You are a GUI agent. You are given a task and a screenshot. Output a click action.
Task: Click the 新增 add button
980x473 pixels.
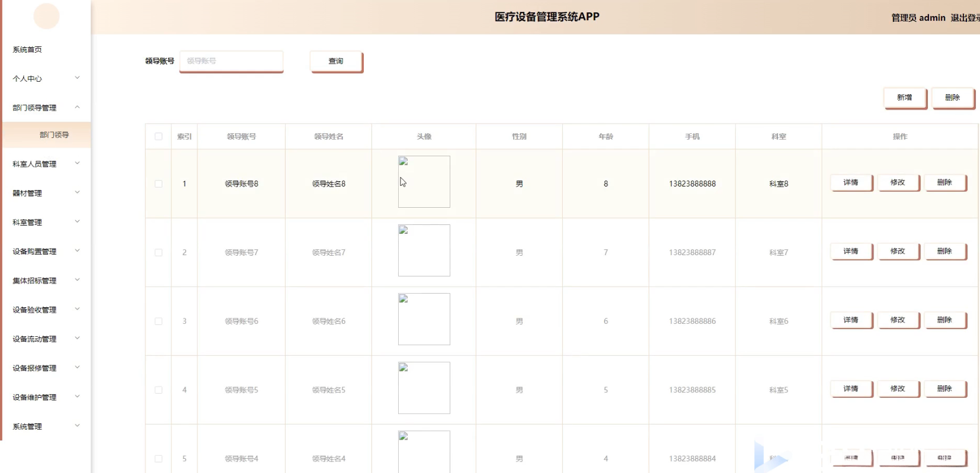pyautogui.click(x=905, y=98)
